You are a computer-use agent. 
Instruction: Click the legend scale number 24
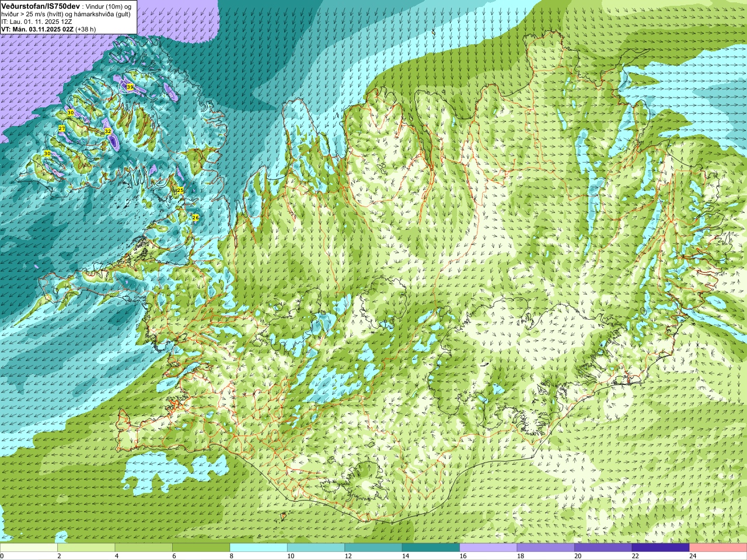click(693, 556)
